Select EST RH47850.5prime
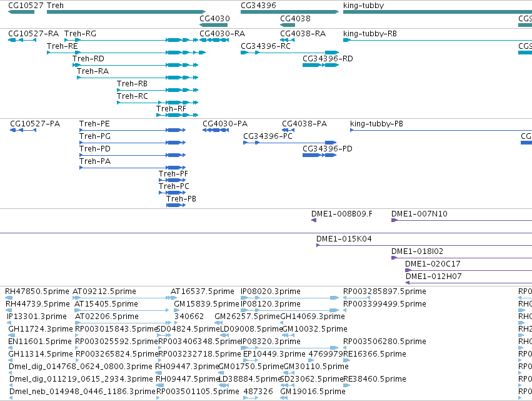The image size is (532, 401). (x=9, y=298)
